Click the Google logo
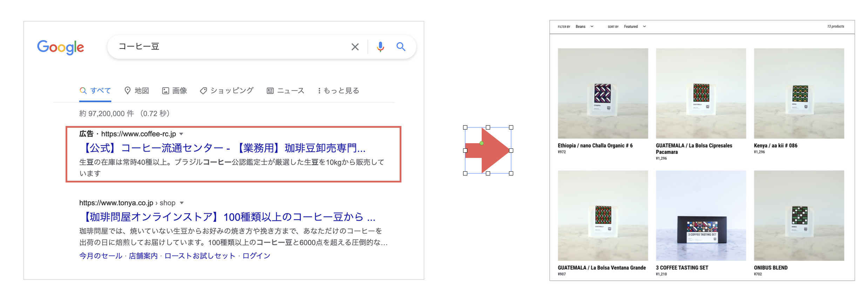This screenshot has width=868, height=292. [x=61, y=47]
